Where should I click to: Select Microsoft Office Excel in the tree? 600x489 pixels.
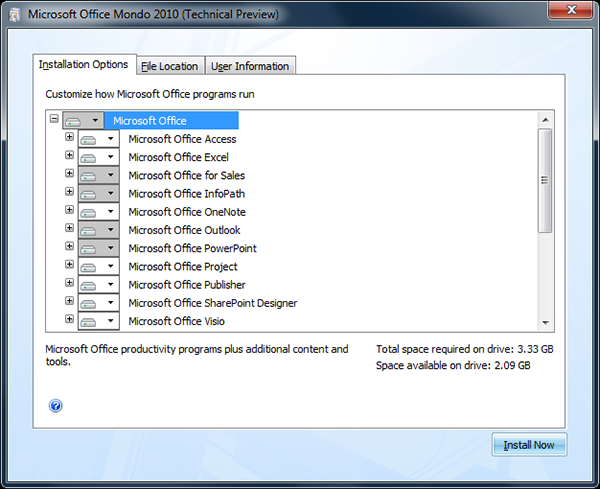point(178,157)
